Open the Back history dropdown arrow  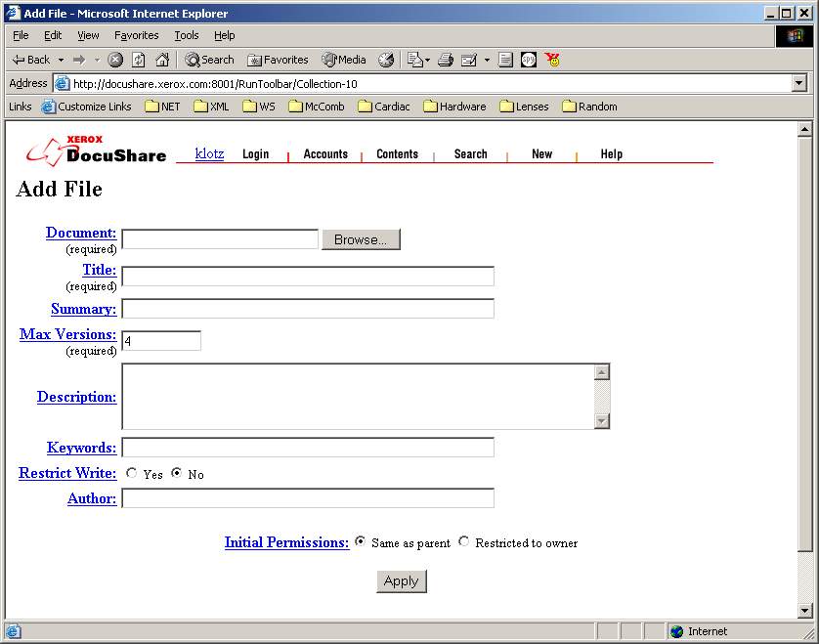[x=62, y=60]
